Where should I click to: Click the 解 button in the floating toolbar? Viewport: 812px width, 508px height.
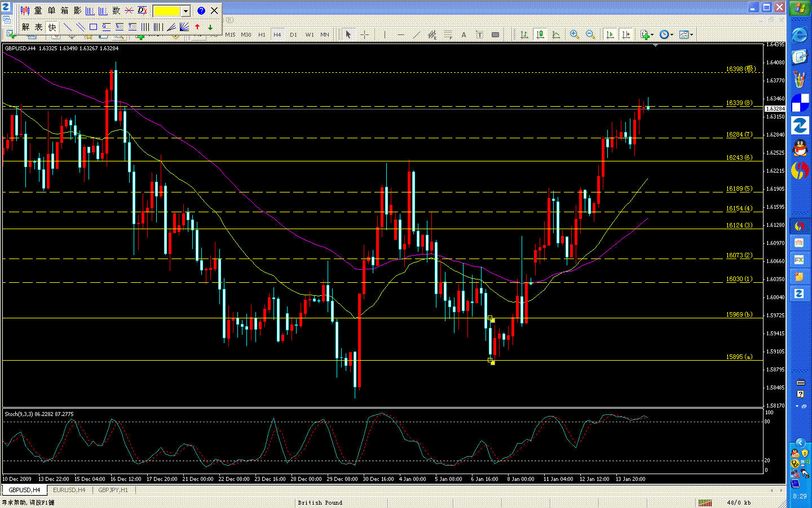point(25,27)
